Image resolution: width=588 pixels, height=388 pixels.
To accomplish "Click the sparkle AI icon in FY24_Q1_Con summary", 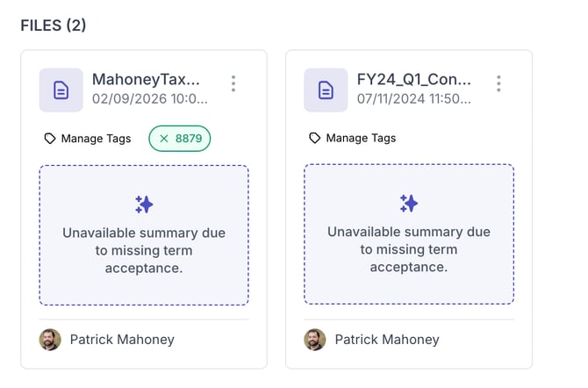I will click(x=409, y=204).
